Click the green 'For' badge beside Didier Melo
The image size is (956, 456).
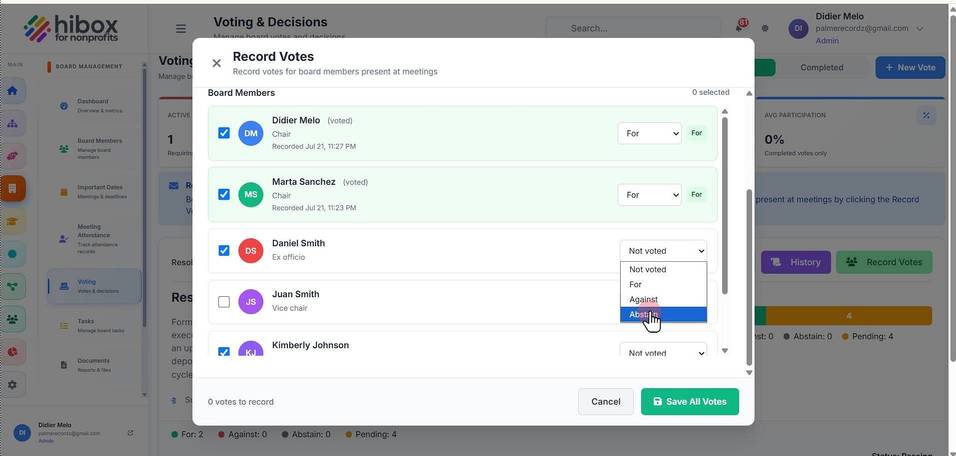coord(697,133)
